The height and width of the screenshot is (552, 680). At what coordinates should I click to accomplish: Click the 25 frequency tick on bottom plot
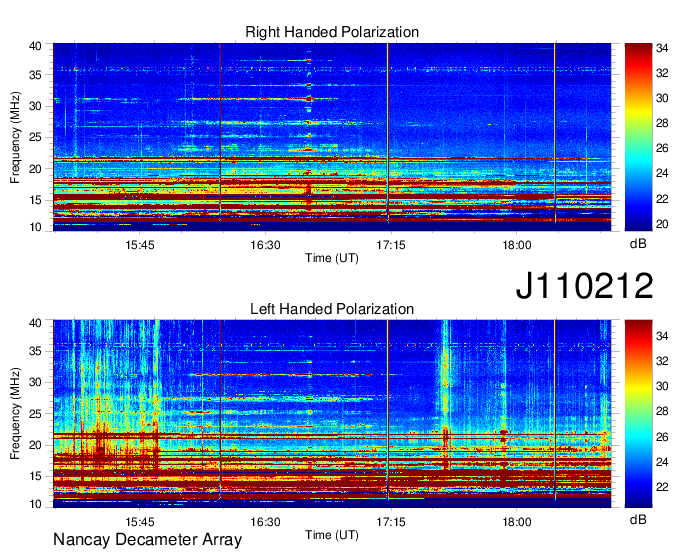click(x=35, y=414)
